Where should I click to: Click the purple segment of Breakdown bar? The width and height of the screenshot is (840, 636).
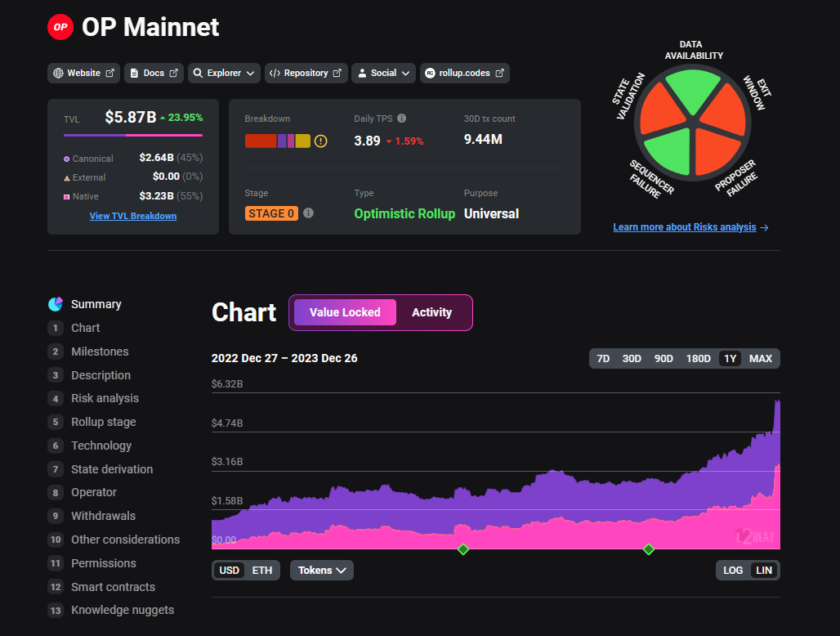click(x=282, y=141)
